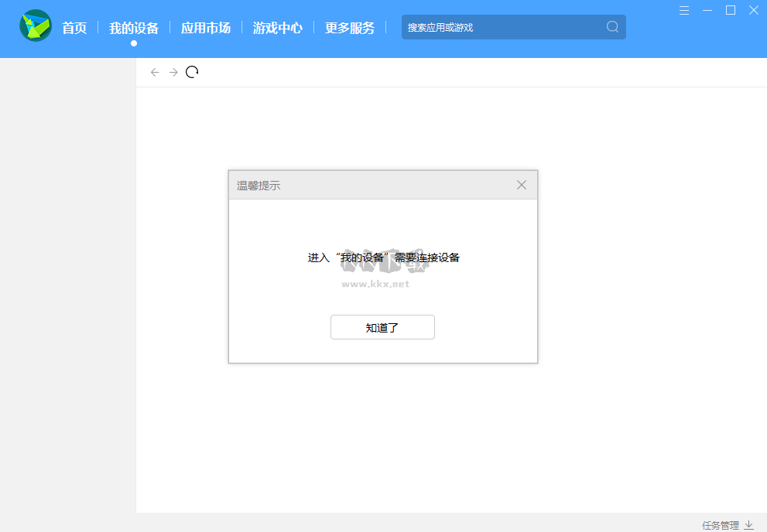This screenshot has width=767, height=532.
Task: Click the connection prompt message text
Action: [382, 257]
